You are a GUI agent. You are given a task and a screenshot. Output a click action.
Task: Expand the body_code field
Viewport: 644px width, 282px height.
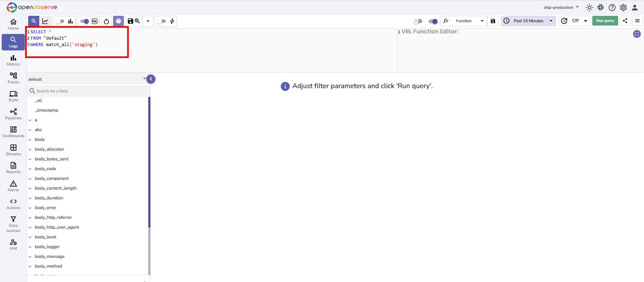point(30,169)
